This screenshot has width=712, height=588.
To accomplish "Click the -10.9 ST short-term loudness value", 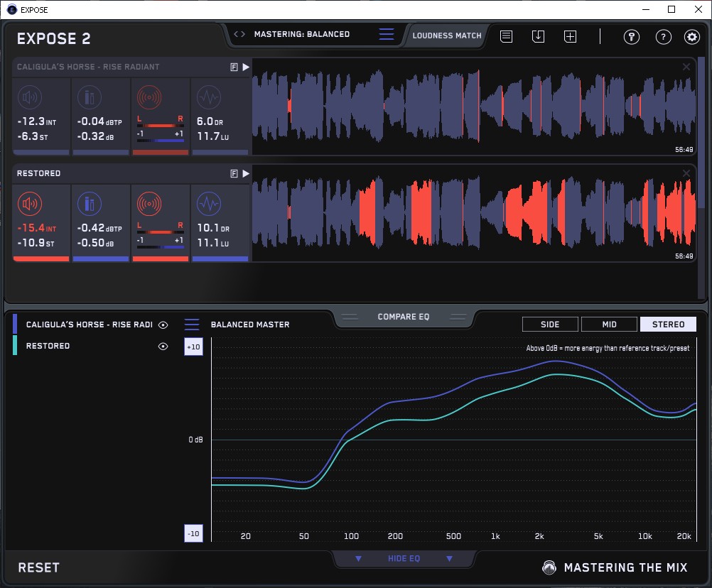I will tap(36, 243).
